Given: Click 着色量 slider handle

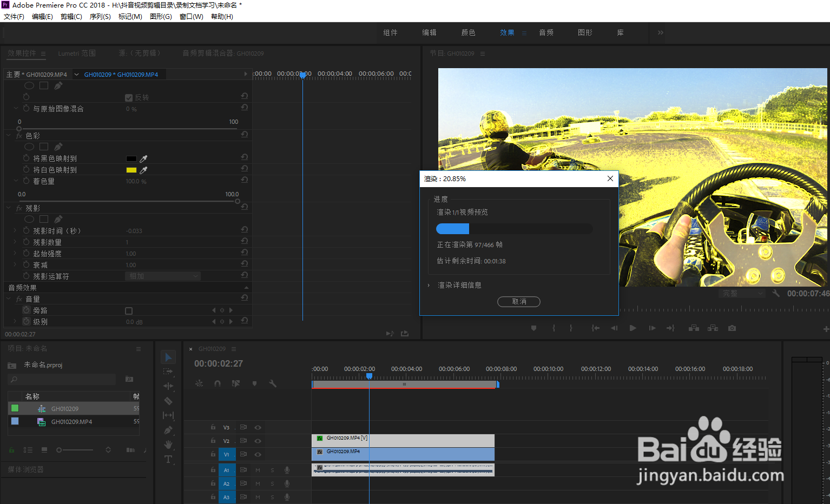Looking at the screenshot, I should point(238,201).
